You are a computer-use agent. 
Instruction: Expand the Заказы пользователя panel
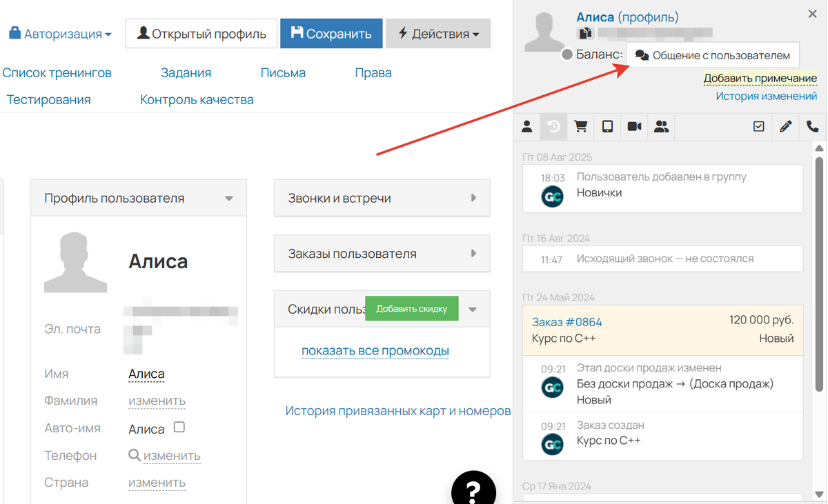click(x=473, y=253)
